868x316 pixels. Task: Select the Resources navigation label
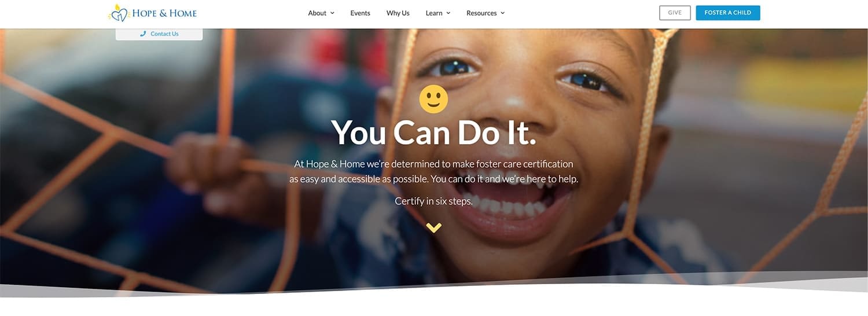(x=481, y=13)
